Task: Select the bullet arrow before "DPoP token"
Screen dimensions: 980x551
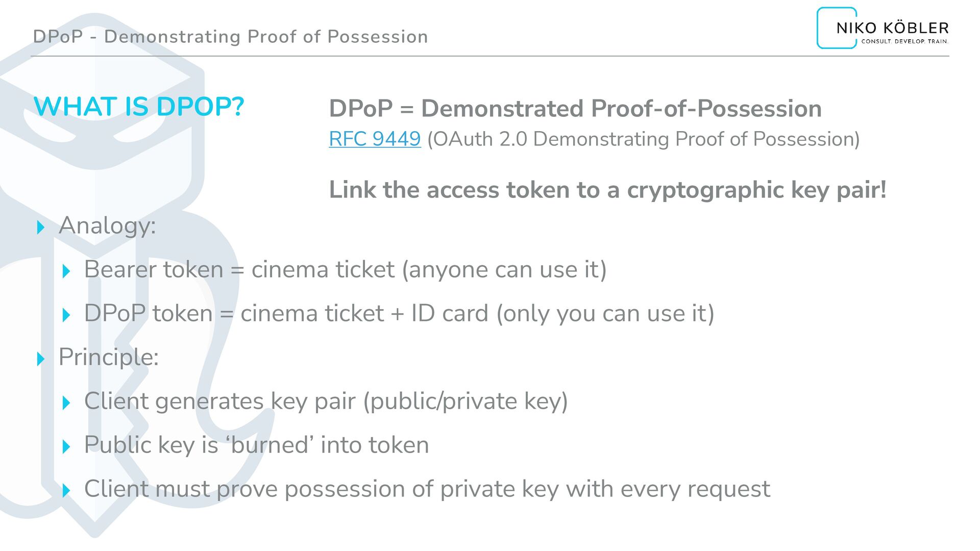Action: [x=66, y=315]
